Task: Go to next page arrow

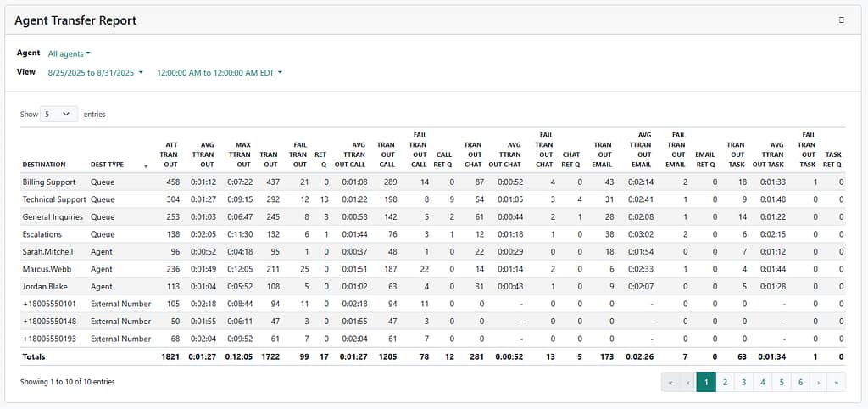Action: pyautogui.click(x=818, y=382)
